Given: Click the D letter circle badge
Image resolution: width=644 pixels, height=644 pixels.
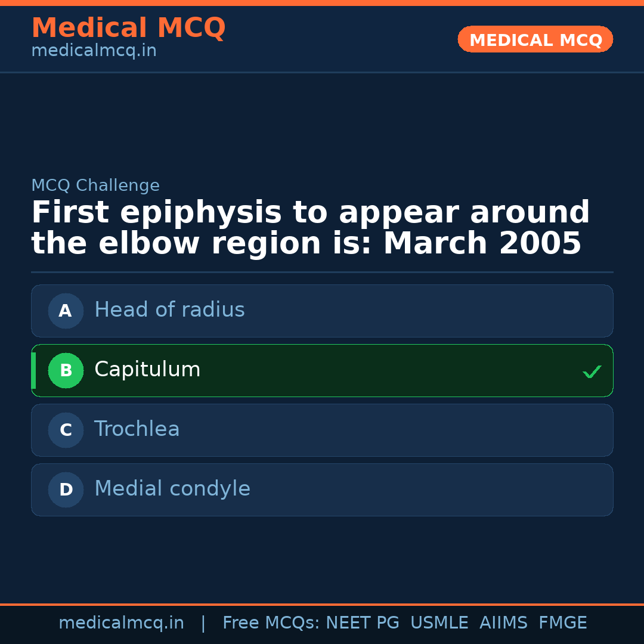Looking at the screenshot, I should 66,490.
